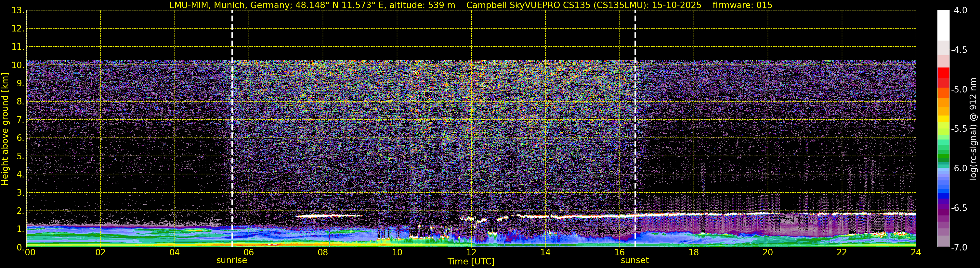Image resolution: width=980 pixels, height=268 pixels.
Task: Click the "16" time axis tick label
Action: (620, 252)
